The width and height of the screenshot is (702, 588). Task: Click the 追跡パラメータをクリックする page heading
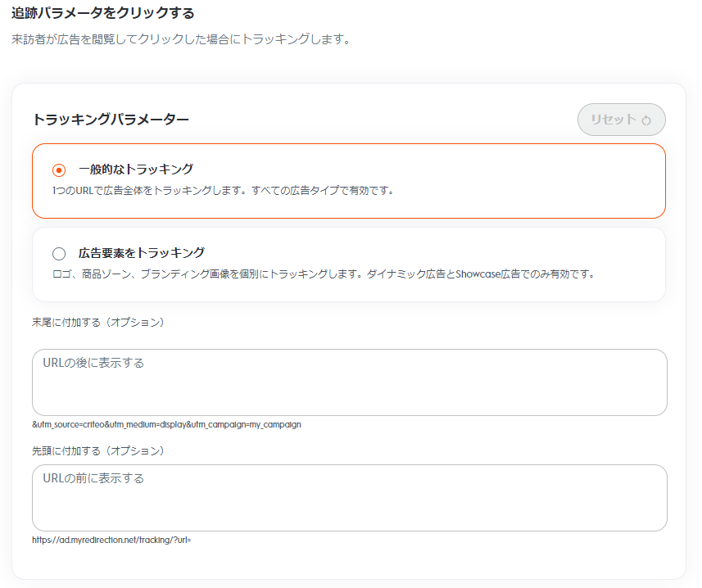coord(102,13)
